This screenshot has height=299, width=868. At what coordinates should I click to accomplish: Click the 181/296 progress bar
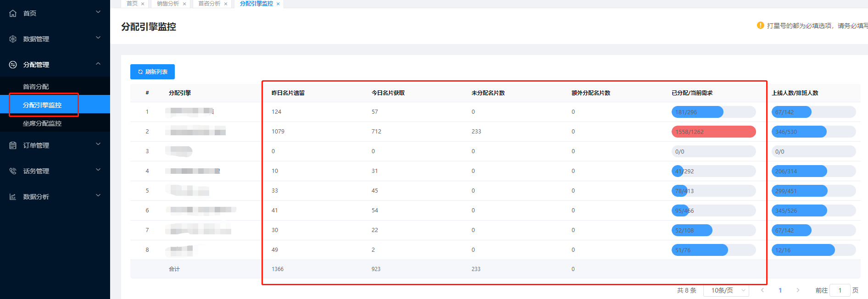tap(713, 112)
